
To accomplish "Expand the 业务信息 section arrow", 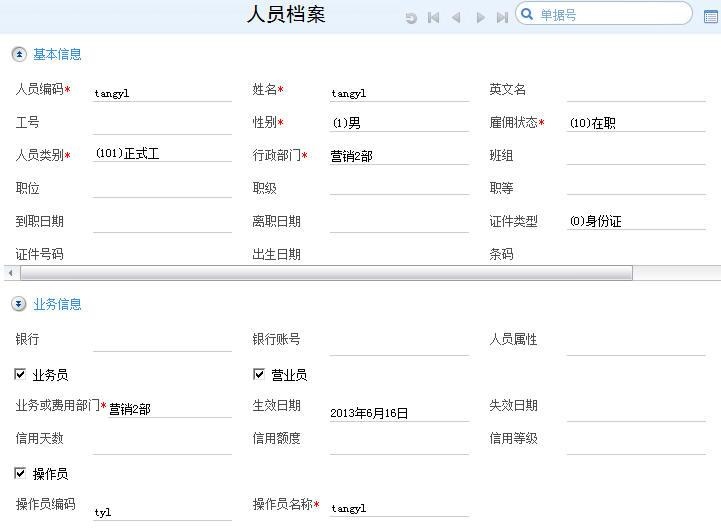I will 19,304.
